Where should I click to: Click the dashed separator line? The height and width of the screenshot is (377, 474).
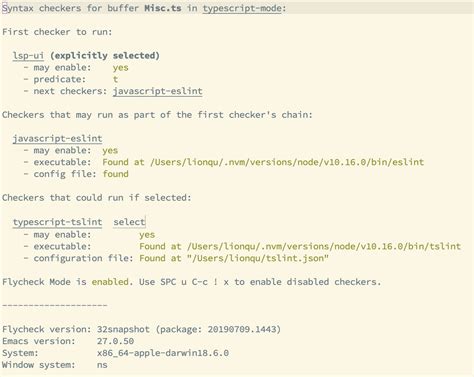55,305
